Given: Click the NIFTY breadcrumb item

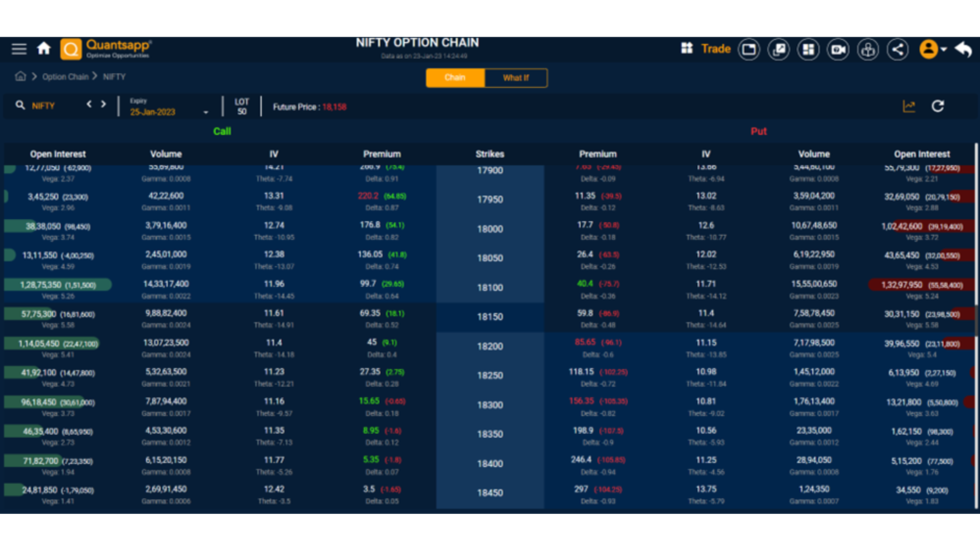Looking at the screenshot, I should tap(114, 76).
